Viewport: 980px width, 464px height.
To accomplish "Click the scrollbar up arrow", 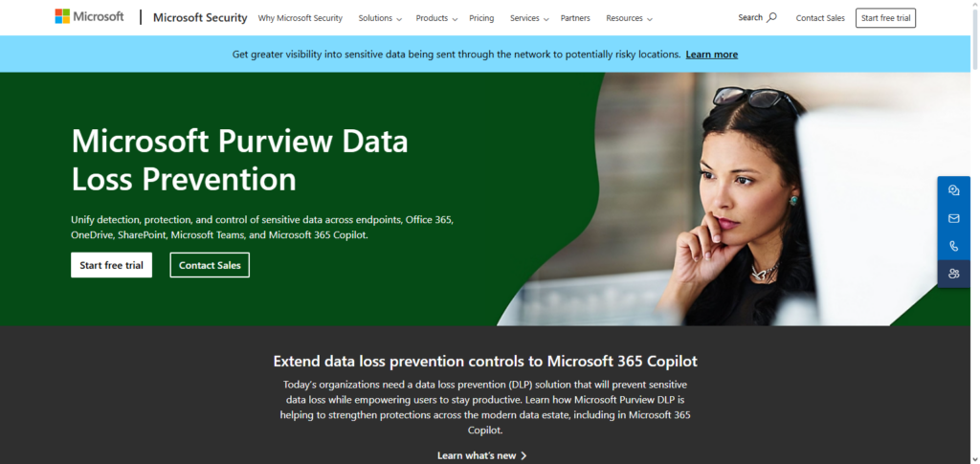I will coord(975,4).
